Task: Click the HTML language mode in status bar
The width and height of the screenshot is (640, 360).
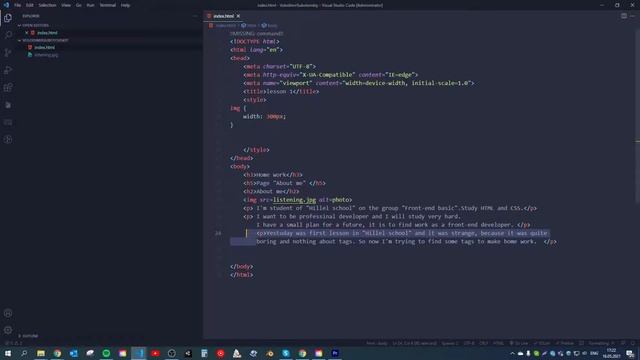Action: [498, 343]
